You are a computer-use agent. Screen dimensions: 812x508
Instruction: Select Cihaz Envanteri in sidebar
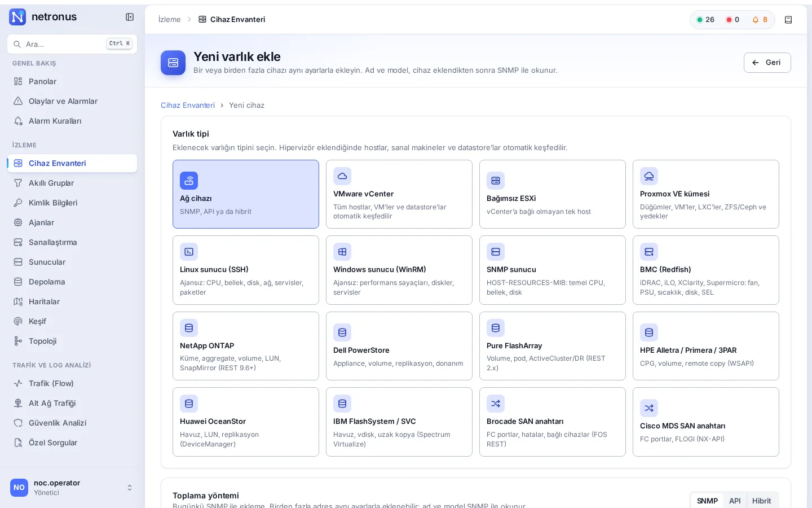point(72,163)
